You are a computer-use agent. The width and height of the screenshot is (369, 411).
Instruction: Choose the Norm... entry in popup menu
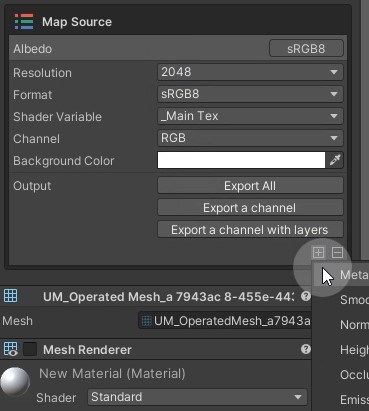pyautogui.click(x=341, y=325)
